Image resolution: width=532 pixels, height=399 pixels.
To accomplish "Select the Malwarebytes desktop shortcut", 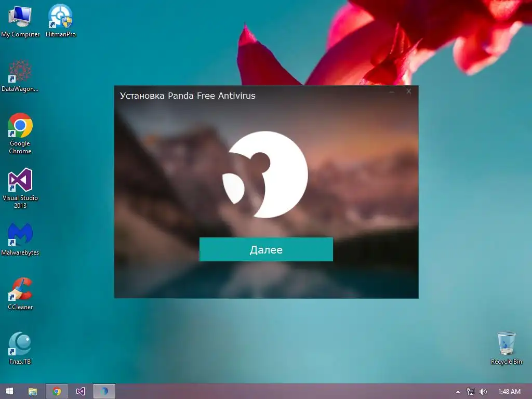I will (20, 240).
